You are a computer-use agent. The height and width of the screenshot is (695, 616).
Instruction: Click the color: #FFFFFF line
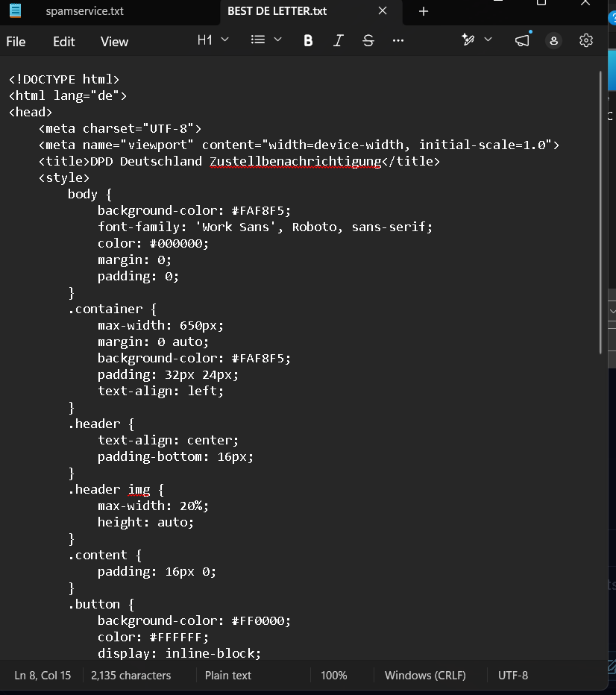[x=153, y=637]
